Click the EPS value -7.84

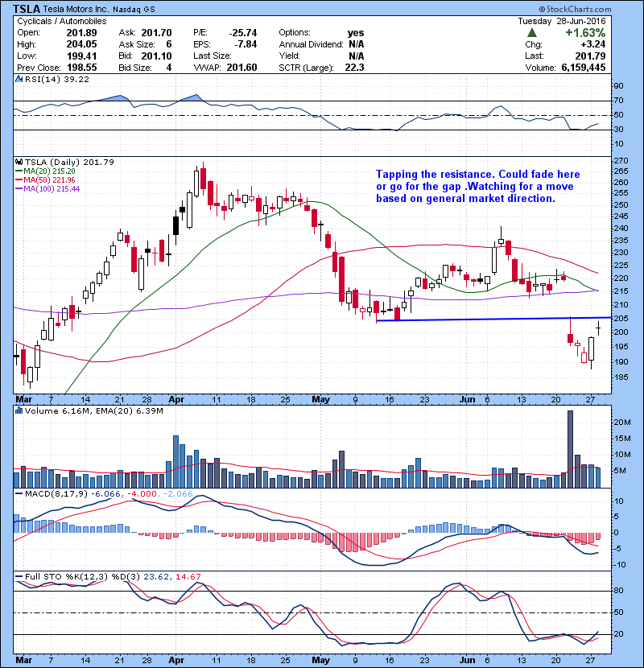[246, 44]
